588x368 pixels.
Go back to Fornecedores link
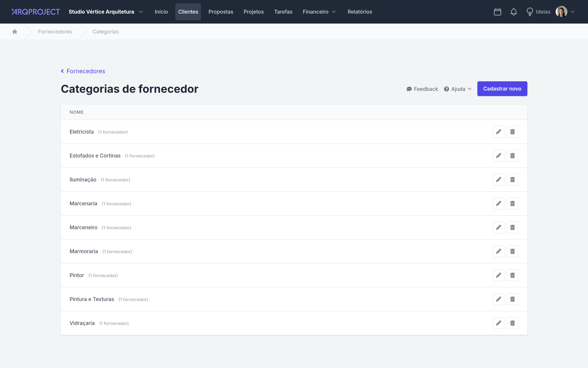[x=83, y=71]
